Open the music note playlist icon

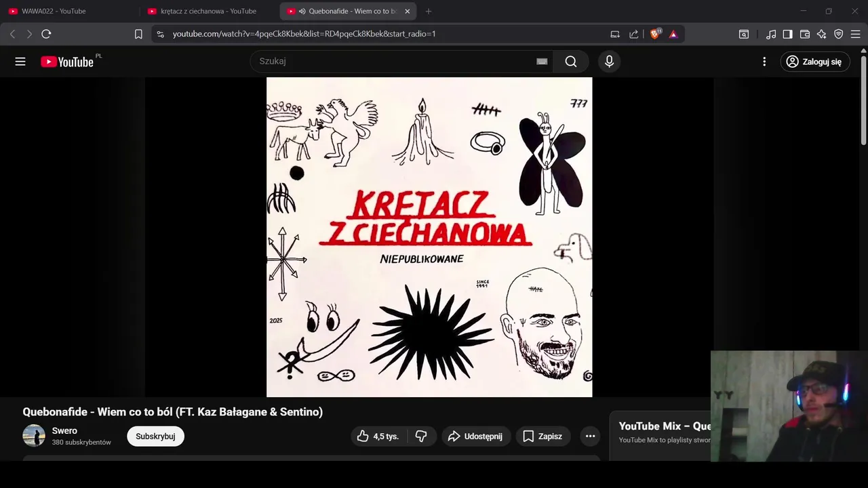click(771, 34)
